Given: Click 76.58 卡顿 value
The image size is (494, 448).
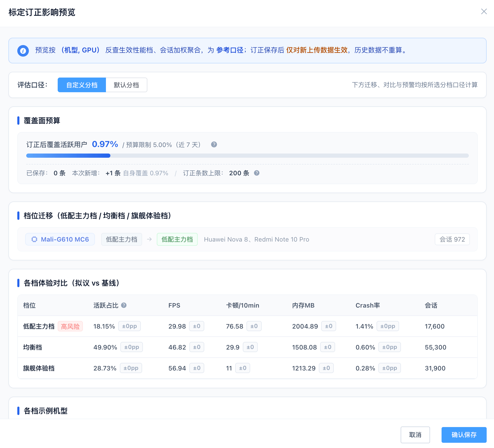Looking at the screenshot, I should (235, 326).
